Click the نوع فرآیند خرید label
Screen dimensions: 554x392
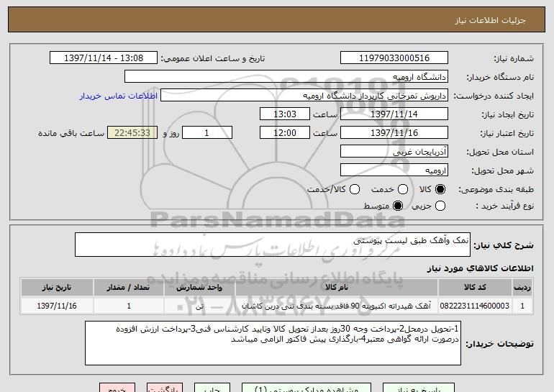(x=504, y=206)
